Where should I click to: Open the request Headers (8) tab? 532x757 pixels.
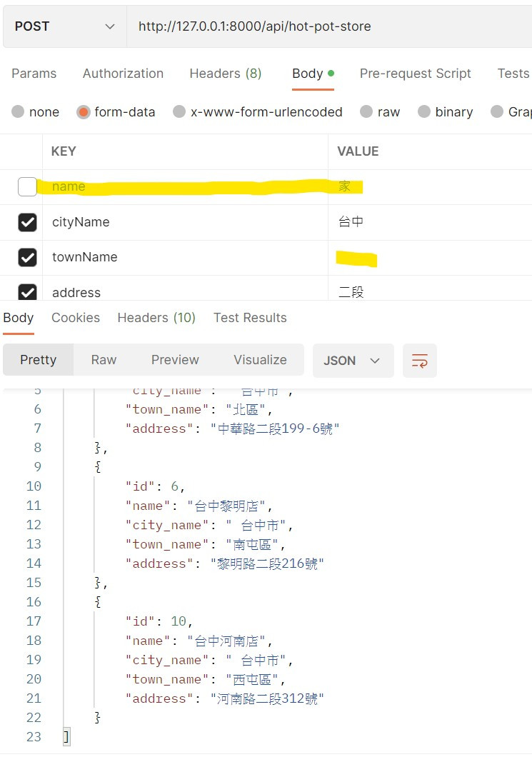tap(225, 74)
